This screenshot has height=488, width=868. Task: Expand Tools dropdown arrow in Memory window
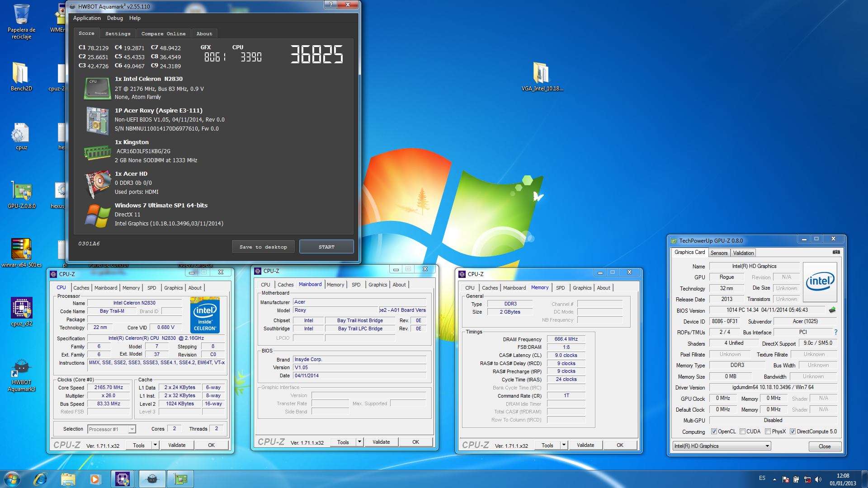click(564, 445)
